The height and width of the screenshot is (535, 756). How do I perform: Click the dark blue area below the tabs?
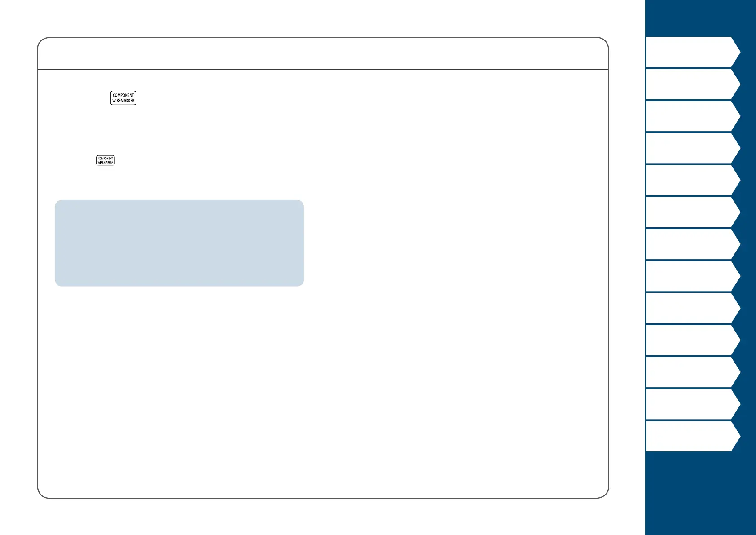[700, 493]
